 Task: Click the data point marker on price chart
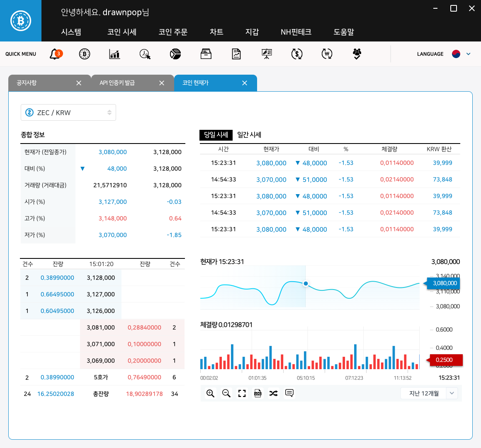306,284
